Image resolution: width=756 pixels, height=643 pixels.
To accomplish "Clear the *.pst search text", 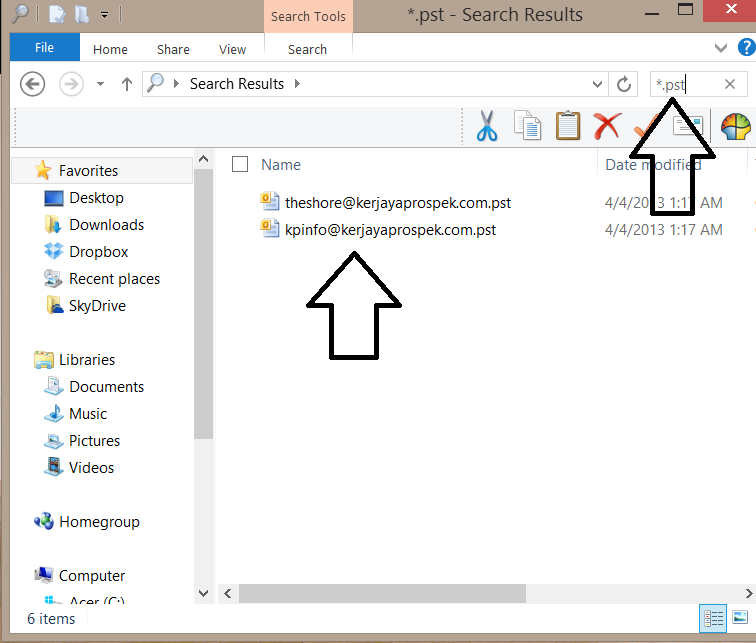I will click(730, 84).
